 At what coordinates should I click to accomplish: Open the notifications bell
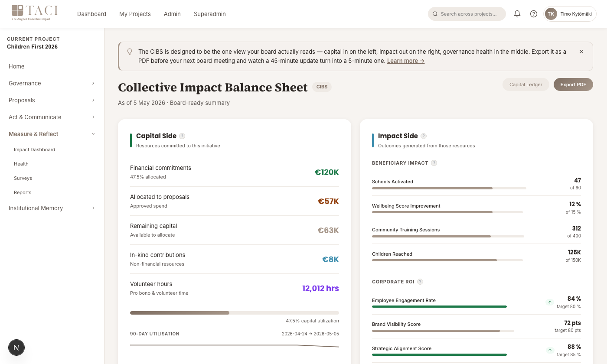(x=517, y=14)
